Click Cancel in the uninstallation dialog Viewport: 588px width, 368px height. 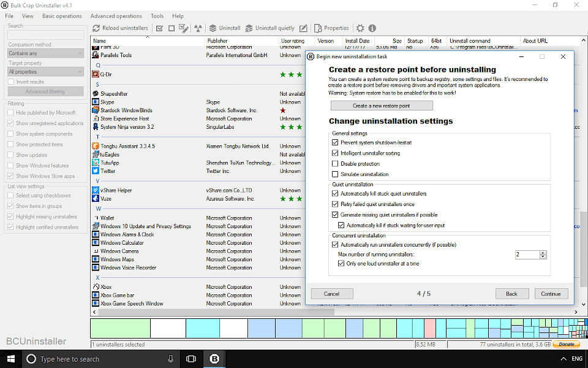click(x=332, y=294)
